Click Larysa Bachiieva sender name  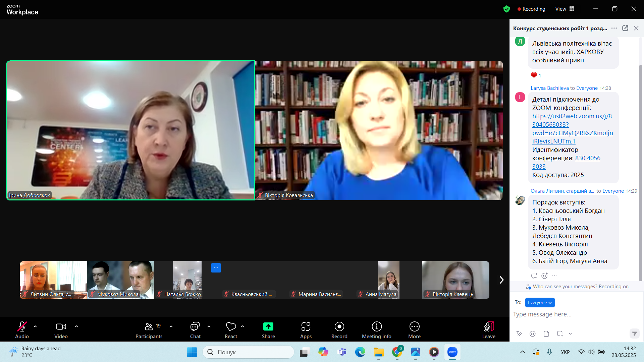tap(550, 88)
